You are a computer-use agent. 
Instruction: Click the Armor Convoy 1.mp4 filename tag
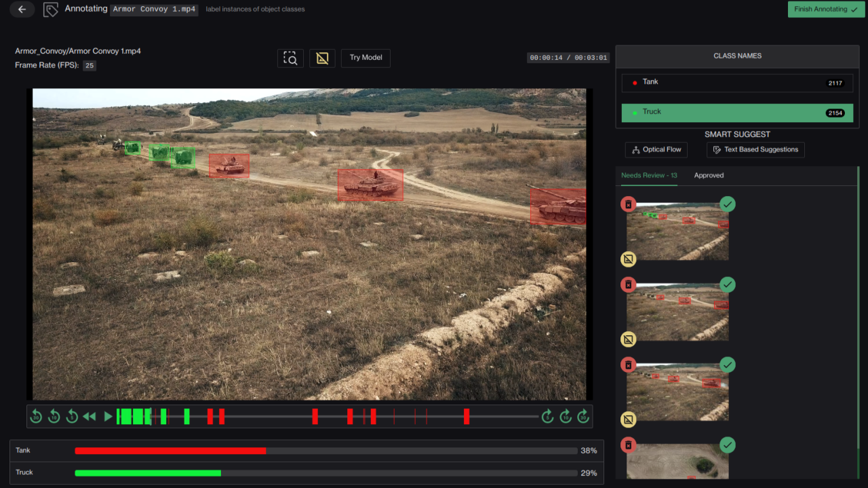point(155,10)
